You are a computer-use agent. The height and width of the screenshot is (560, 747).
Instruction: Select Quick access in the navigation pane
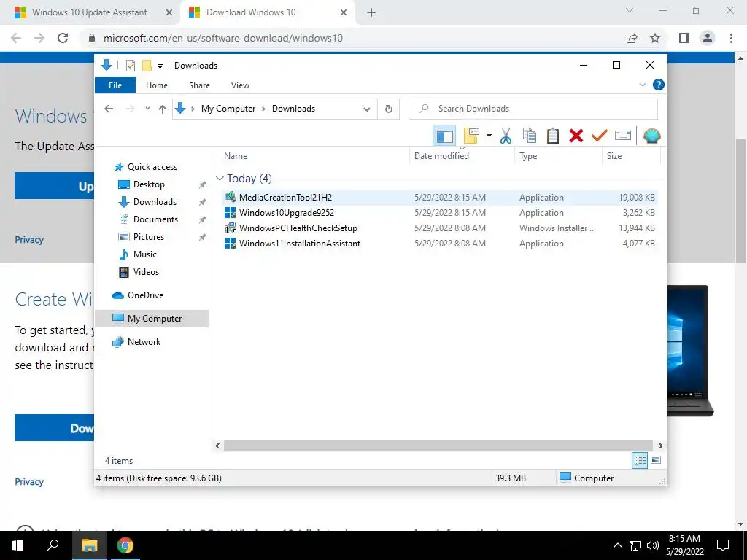pyautogui.click(x=152, y=167)
